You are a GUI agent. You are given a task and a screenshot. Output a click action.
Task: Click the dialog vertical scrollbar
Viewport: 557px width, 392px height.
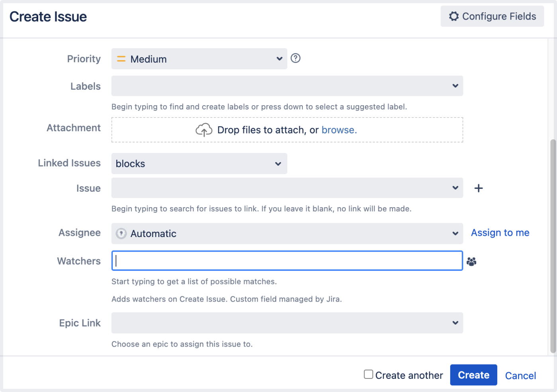coord(553,246)
